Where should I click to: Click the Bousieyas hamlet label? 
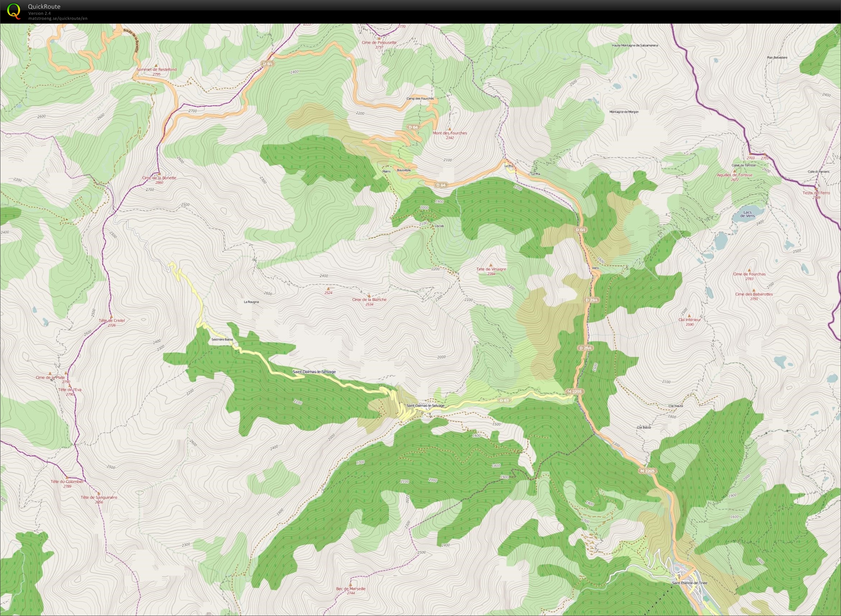pos(404,170)
